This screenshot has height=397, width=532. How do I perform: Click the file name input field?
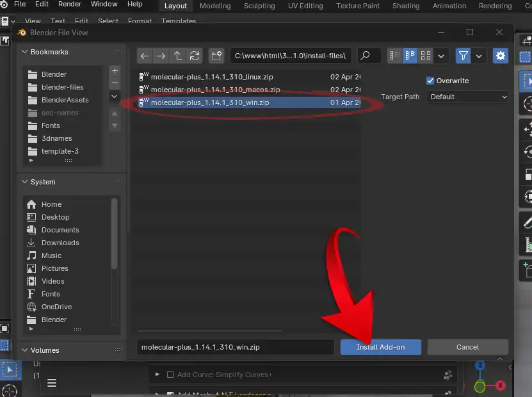click(x=236, y=347)
